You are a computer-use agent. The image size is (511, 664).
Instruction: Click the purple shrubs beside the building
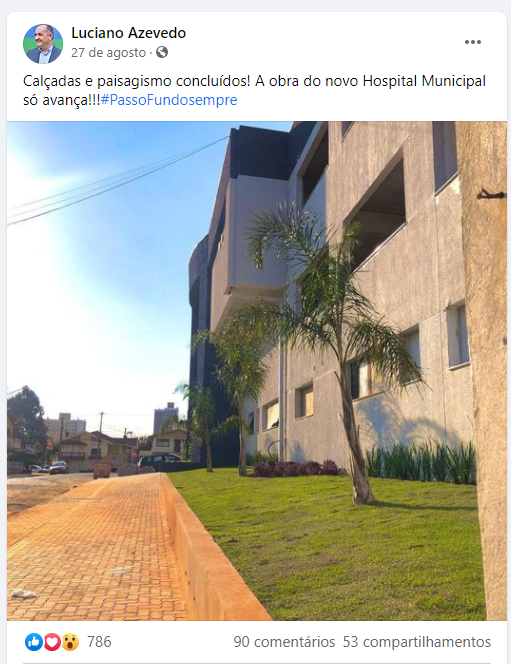tap(296, 468)
